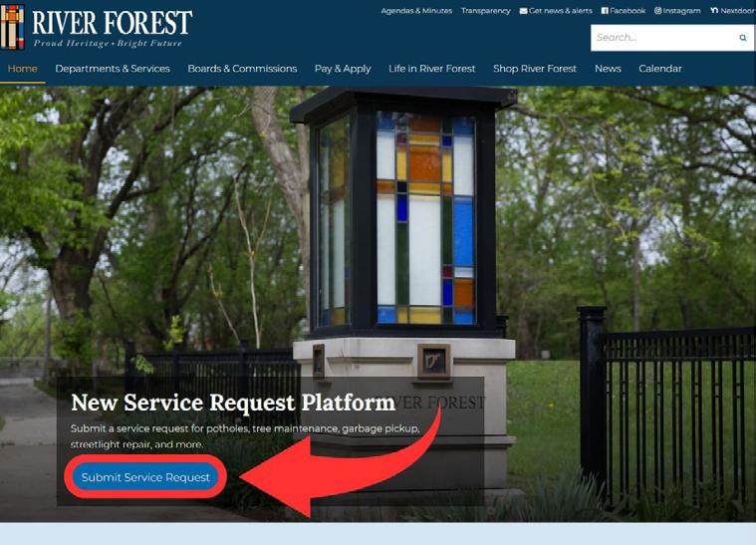Viewport: 756px width, 545px height.
Task: Select the Home menu item
Action: coord(22,69)
